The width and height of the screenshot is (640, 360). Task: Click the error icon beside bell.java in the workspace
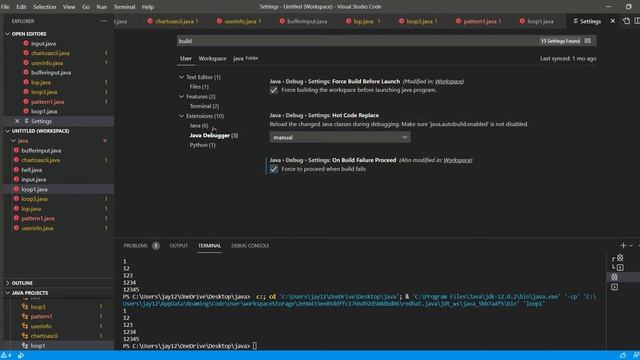16,170
